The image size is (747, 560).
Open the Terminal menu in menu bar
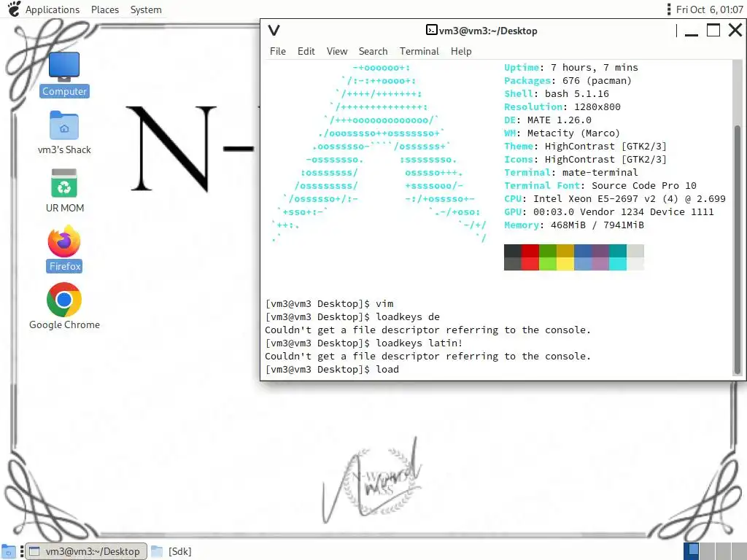coord(419,51)
